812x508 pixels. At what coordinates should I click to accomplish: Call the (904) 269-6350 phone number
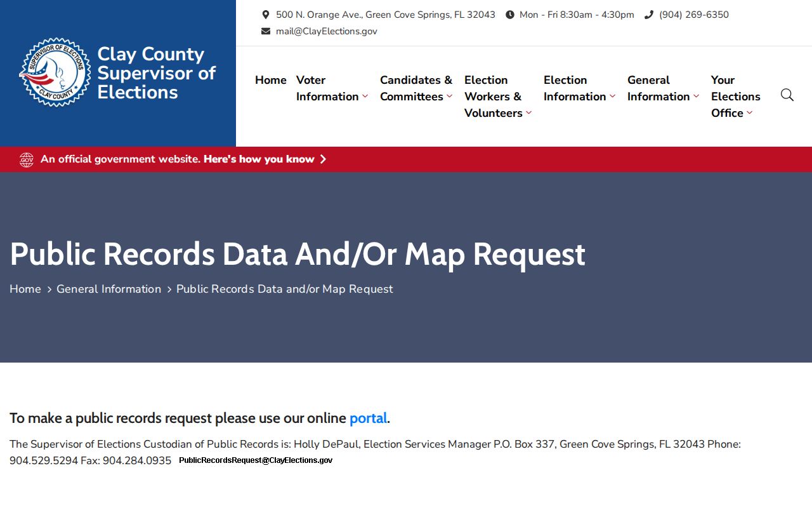(694, 15)
